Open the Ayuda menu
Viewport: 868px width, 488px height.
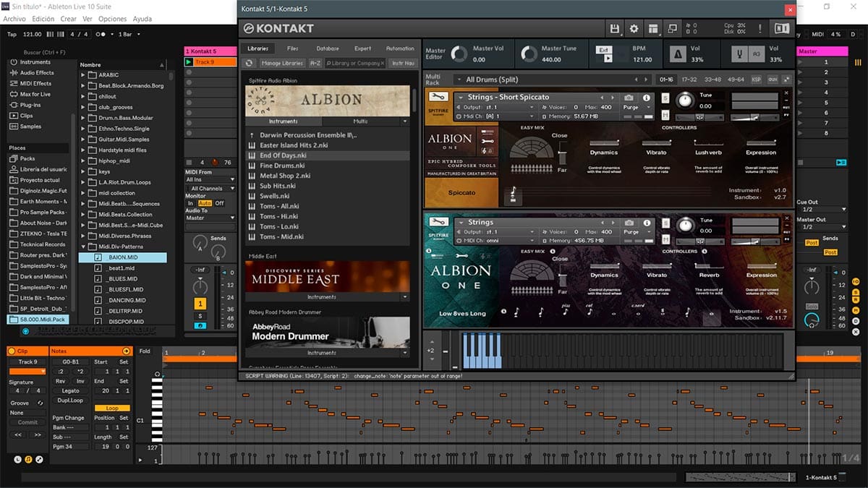142,19
